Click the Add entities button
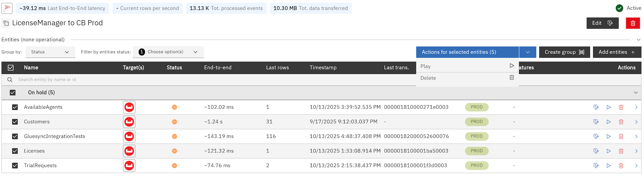This screenshot has width=644, height=177. tap(617, 52)
